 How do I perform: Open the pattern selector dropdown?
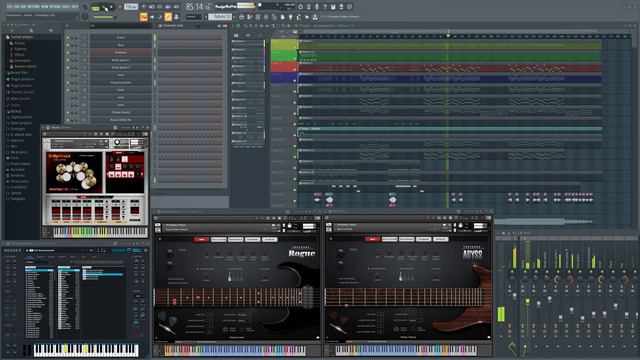[221, 17]
